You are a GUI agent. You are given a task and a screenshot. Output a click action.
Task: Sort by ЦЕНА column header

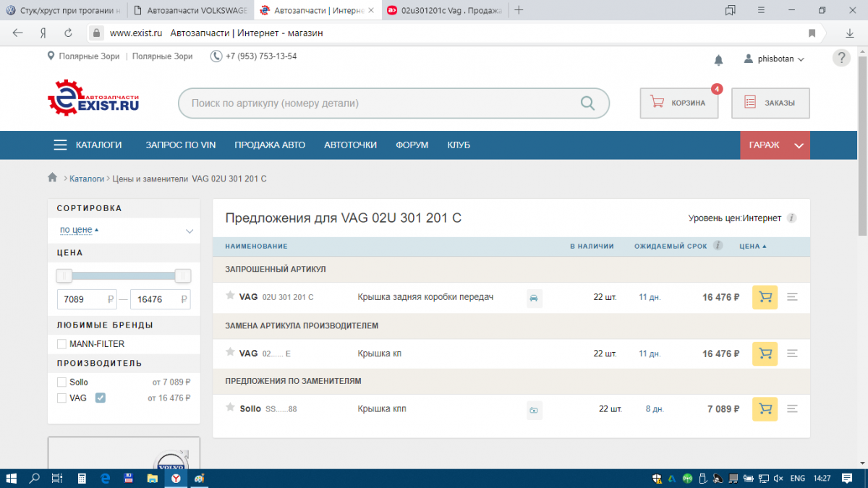(x=752, y=246)
